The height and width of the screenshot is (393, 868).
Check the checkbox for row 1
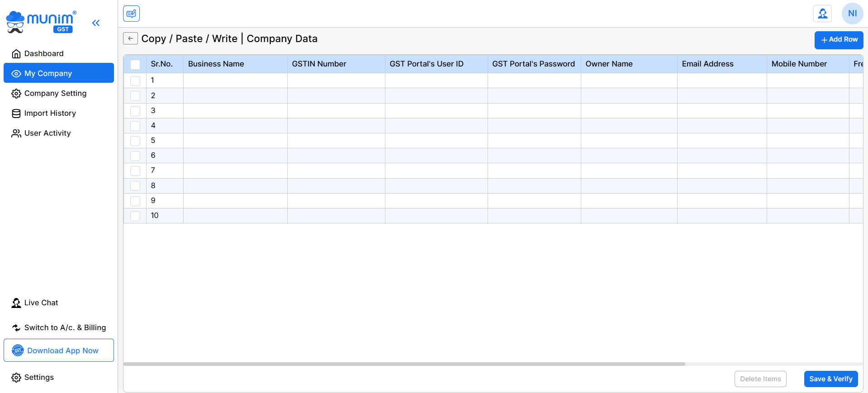point(135,81)
